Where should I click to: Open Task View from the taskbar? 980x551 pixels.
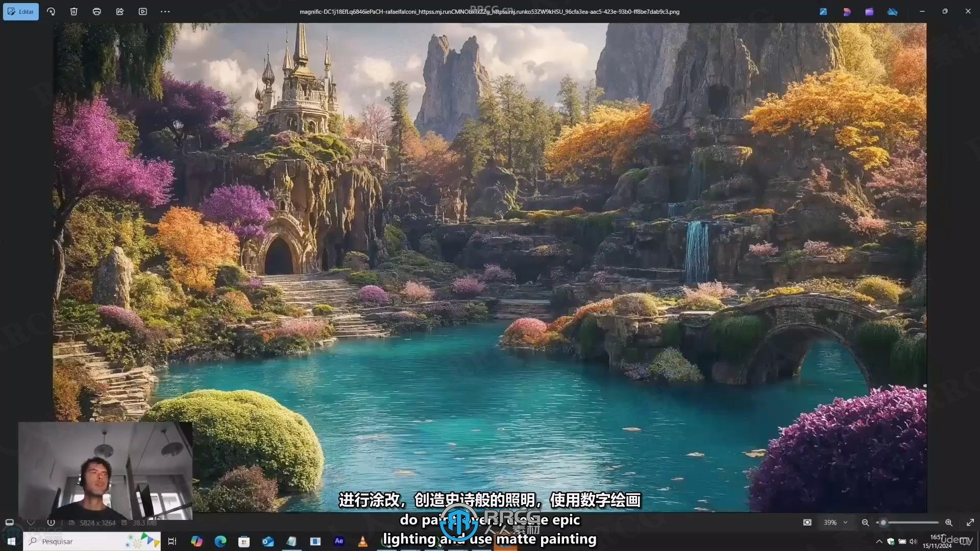click(x=172, y=541)
